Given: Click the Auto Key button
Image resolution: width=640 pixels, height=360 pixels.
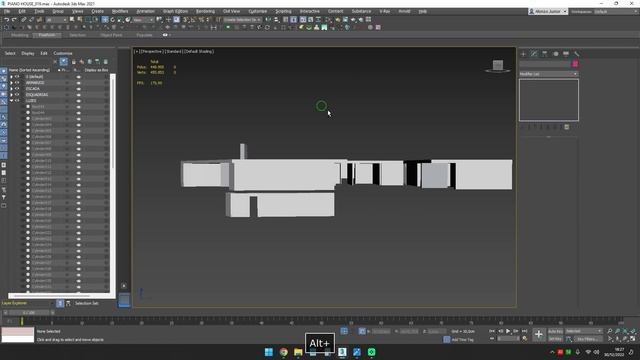Looking at the screenshot, I should [556, 331].
